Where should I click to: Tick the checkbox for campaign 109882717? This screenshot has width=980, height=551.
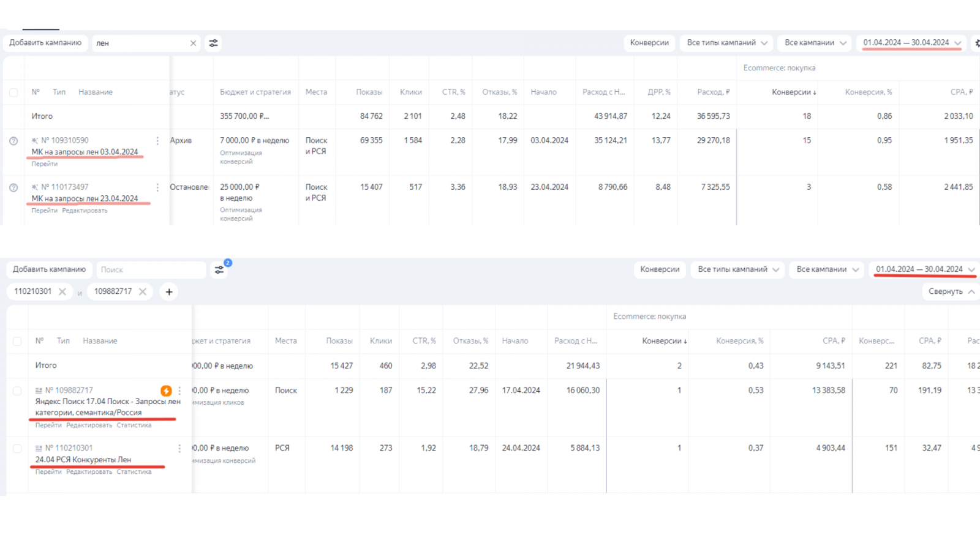17,391
